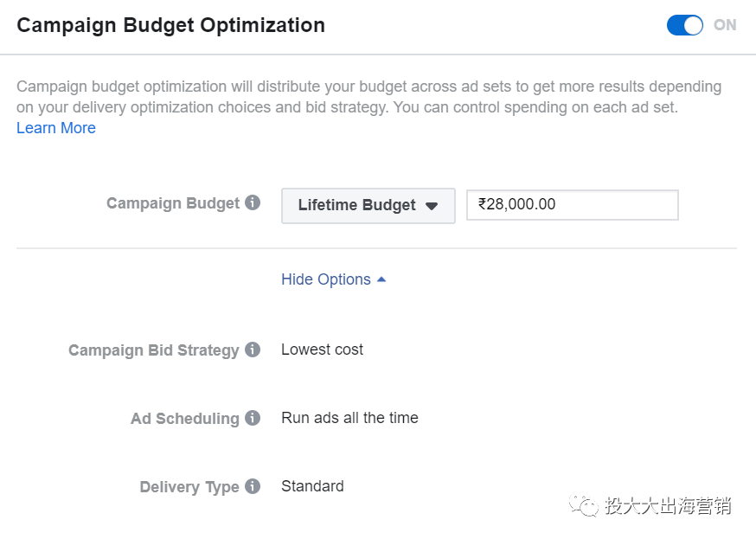Click the Campaign Budget info icon
This screenshot has height=539, width=756.
253,203
